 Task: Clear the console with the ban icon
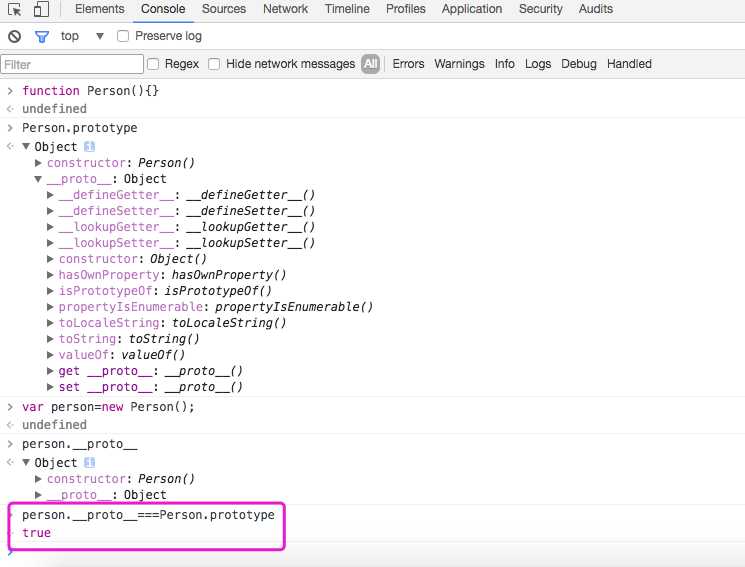14,36
